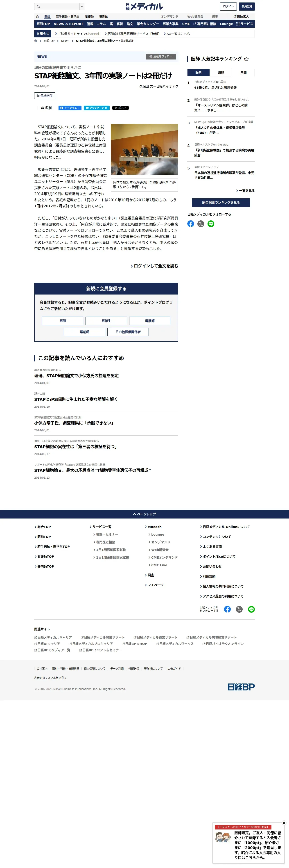Select 月間 ranking tab
This screenshot has width=289, height=868.
pyautogui.click(x=243, y=73)
